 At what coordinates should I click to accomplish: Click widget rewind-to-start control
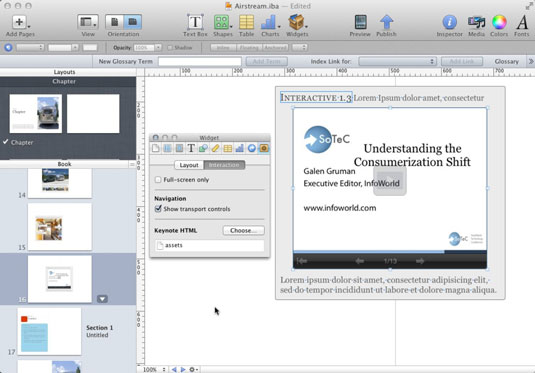302,261
